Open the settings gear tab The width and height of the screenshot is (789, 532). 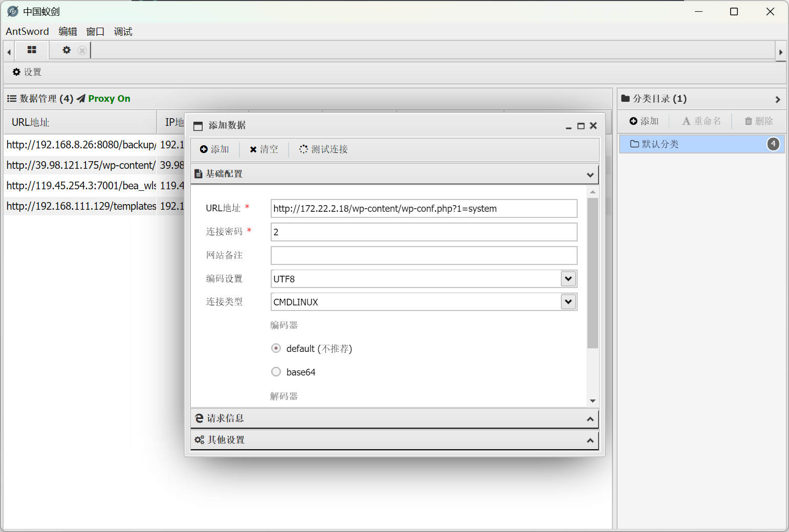[67, 50]
